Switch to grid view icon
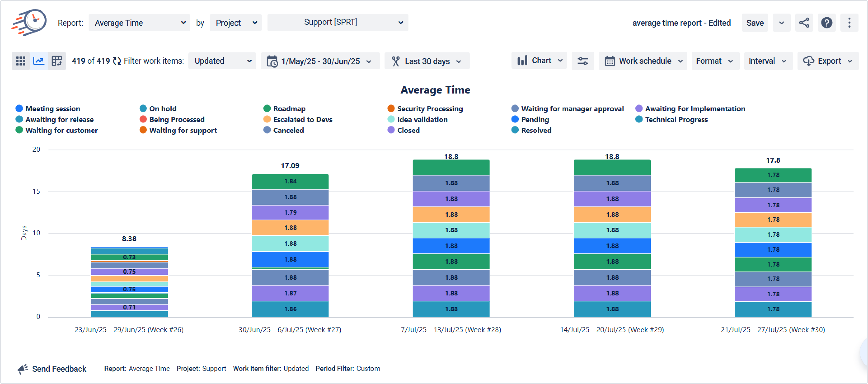 21,61
